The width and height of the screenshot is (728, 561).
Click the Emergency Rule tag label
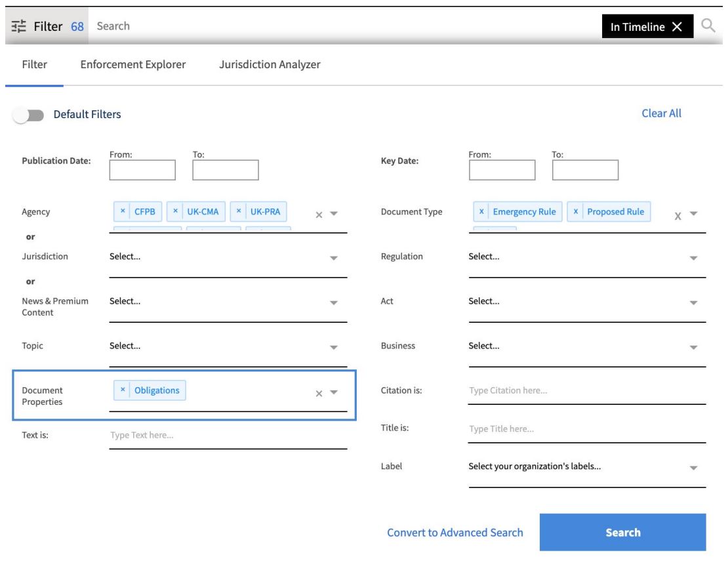coord(524,211)
